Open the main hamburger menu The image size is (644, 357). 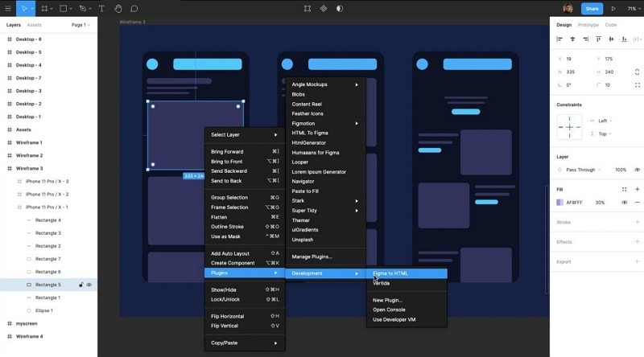pyautogui.click(x=8, y=8)
